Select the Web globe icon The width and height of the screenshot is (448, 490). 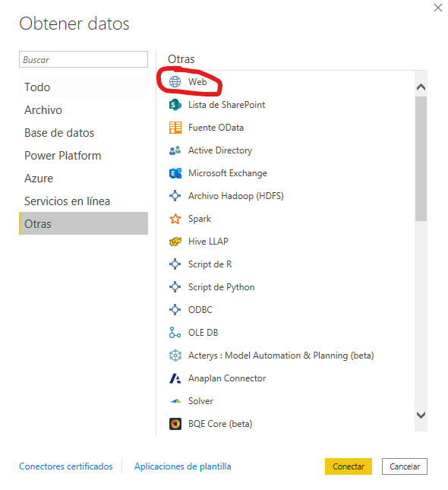coord(175,82)
